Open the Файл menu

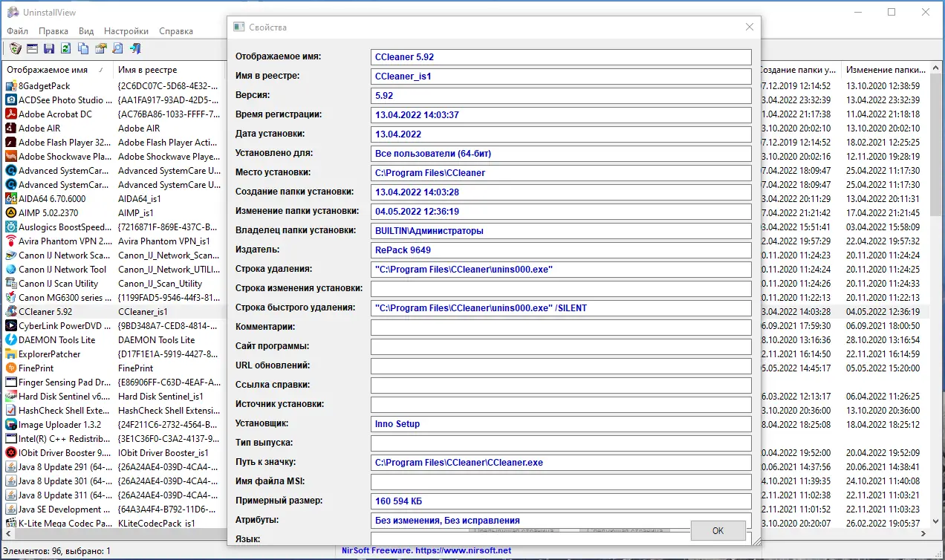pos(18,31)
